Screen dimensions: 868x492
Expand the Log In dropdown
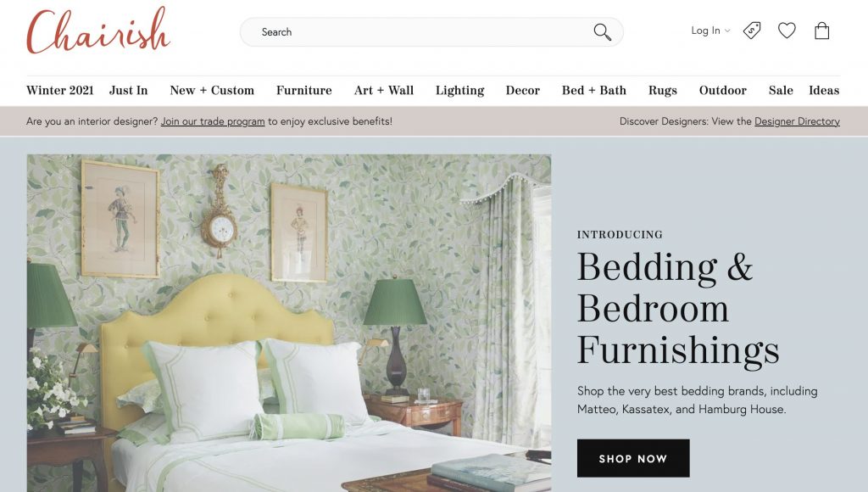point(710,31)
